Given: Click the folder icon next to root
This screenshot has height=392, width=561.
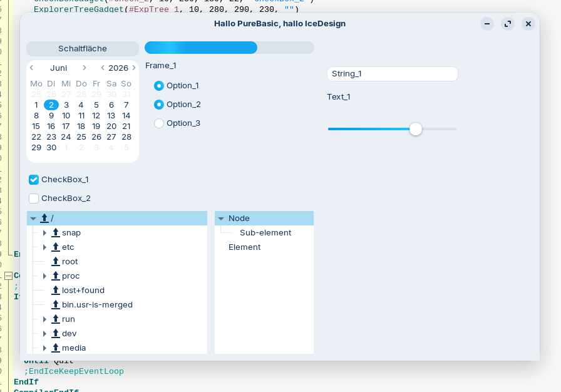Looking at the screenshot, I should point(56,262).
